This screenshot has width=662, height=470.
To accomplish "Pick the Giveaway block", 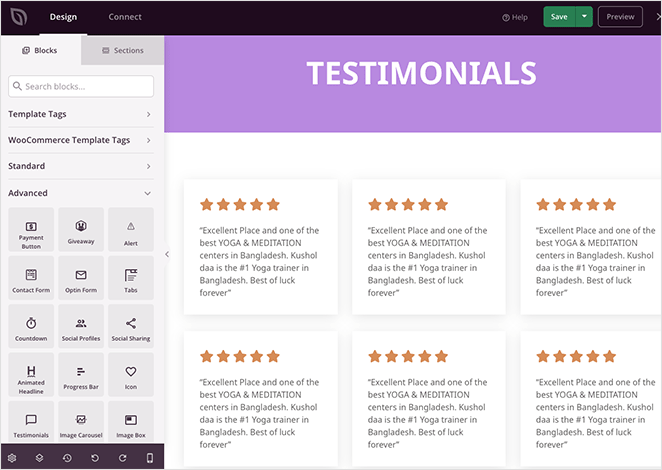I will coord(81,231).
